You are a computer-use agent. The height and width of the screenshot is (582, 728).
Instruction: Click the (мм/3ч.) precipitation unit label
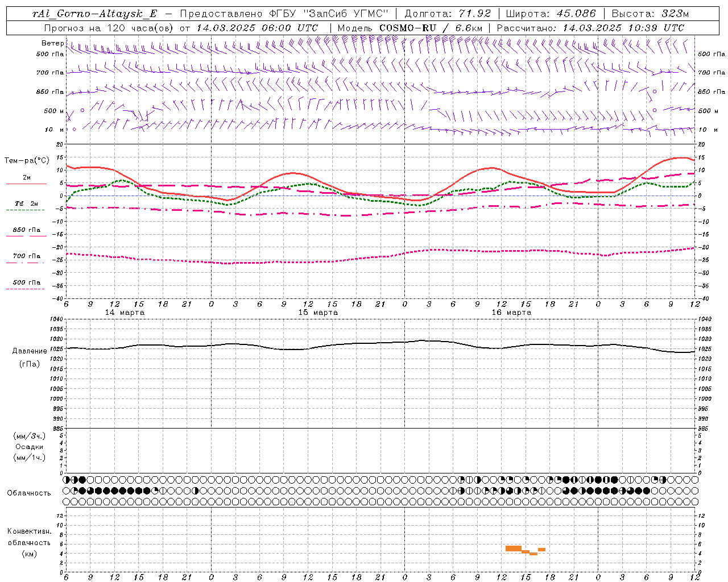click(x=30, y=436)
